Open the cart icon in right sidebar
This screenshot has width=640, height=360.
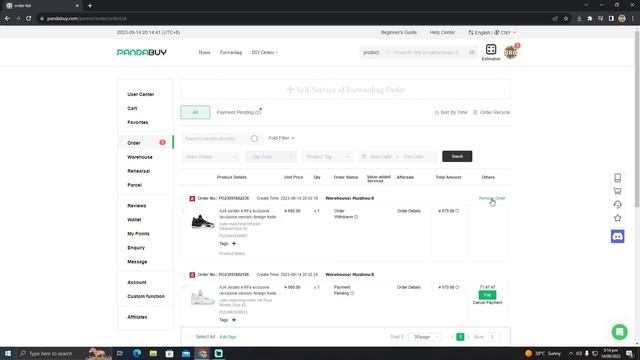tap(617, 191)
